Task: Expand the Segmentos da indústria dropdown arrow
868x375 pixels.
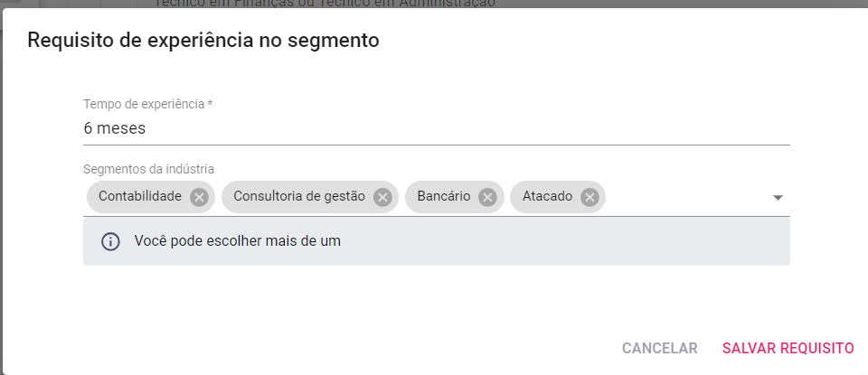Action: pyautogui.click(x=778, y=198)
